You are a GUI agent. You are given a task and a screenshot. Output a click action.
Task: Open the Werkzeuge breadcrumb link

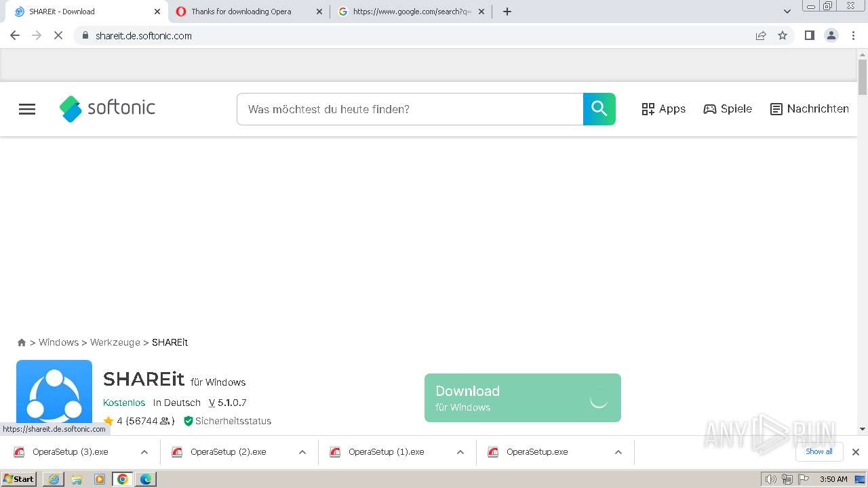click(115, 343)
